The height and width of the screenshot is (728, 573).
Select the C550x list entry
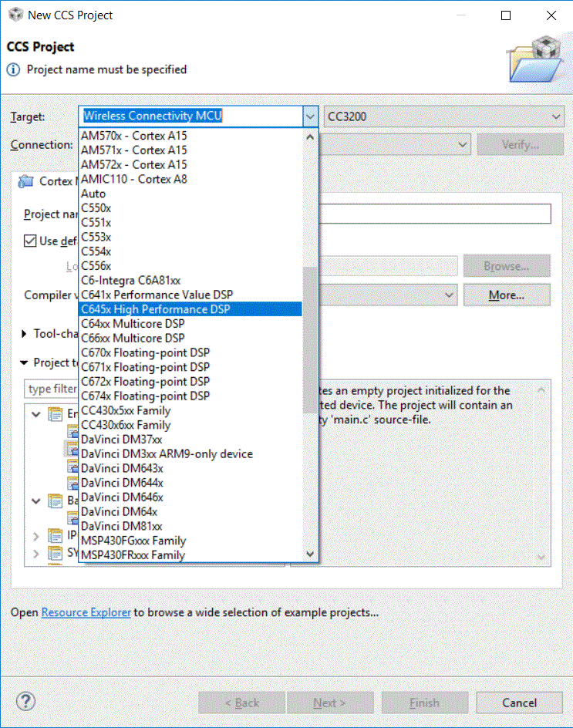190,208
